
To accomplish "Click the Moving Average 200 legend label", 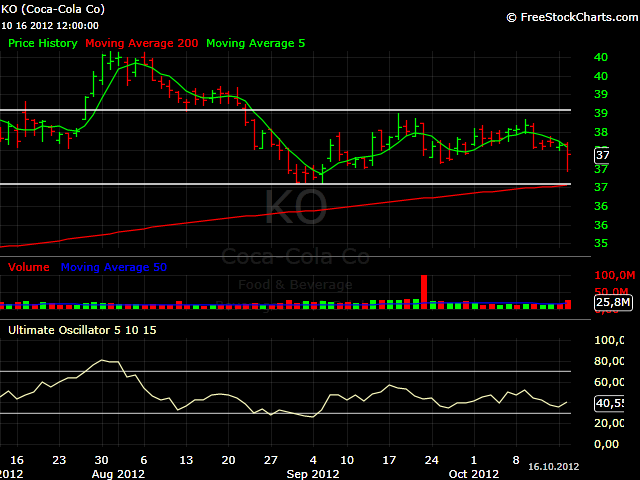I will point(142,43).
